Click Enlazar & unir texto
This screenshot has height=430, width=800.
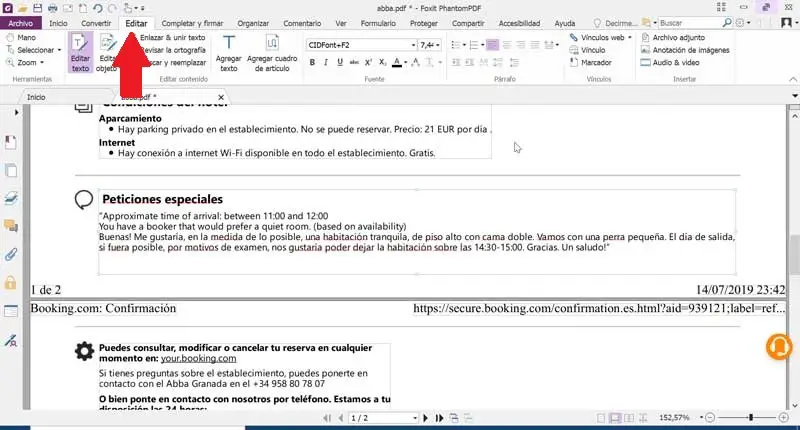(172, 38)
